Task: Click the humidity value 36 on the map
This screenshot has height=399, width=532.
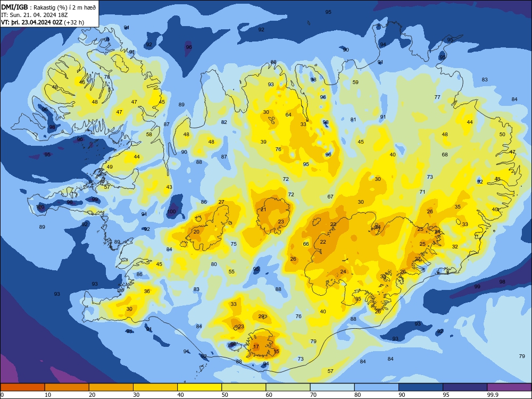Action: (147, 292)
